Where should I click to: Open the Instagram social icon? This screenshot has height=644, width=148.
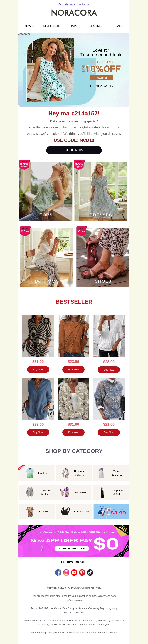(66, 572)
